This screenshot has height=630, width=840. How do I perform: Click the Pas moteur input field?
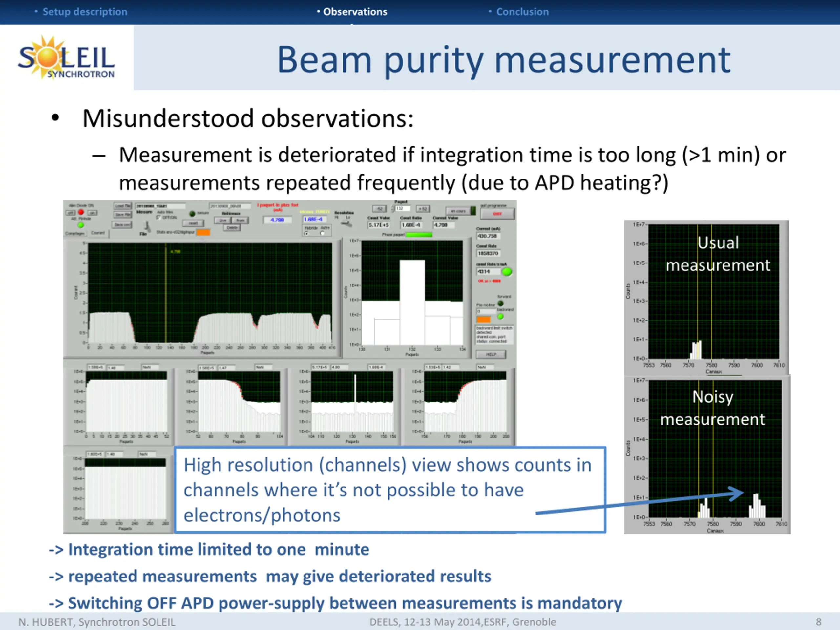487,312
